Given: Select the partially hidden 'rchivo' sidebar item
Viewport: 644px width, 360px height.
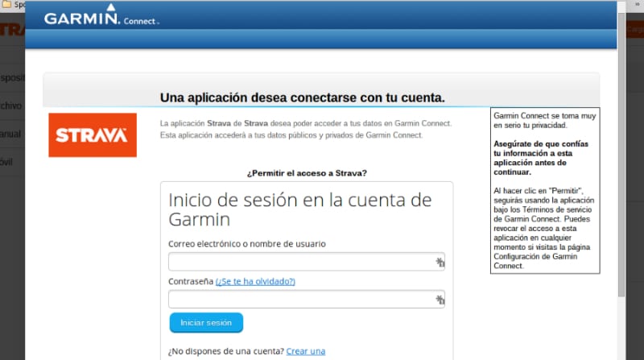Looking at the screenshot, I should (11, 106).
